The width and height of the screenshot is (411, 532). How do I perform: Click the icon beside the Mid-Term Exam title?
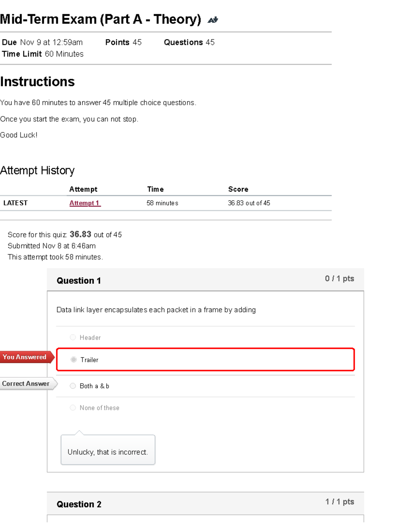tap(213, 20)
